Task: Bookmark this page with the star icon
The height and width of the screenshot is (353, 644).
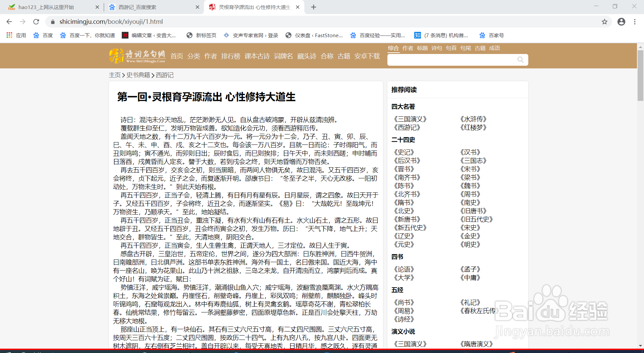Action: click(604, 22)
